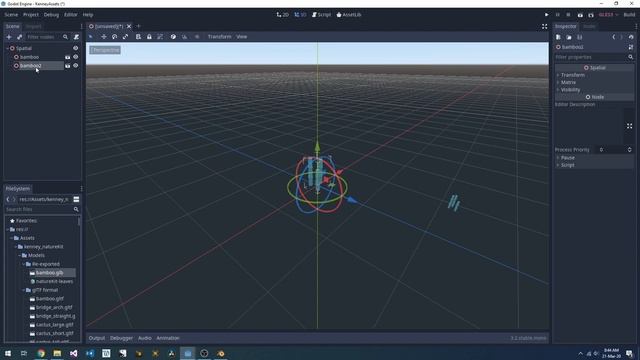Play the current scene with clapper icon
This screenshot has height=360, width=640.
pos(580,15)
